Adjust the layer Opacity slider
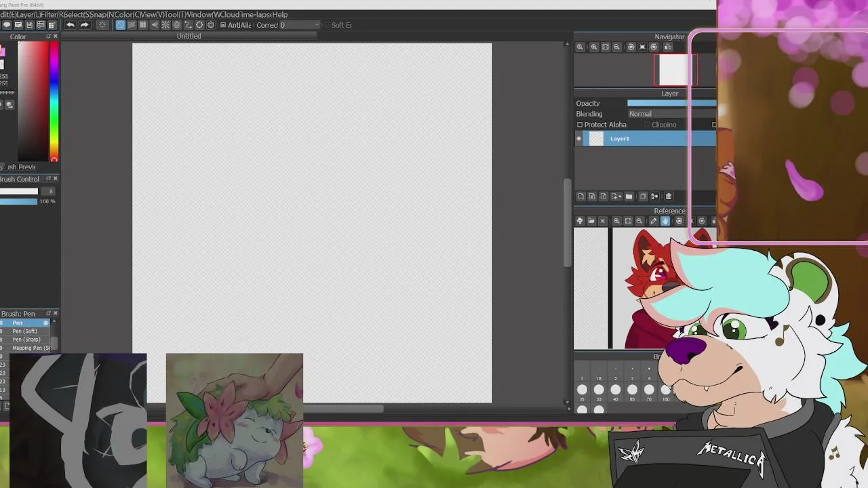Image resolution: width=868 pixels, height=488 pixels. (671, 103)
